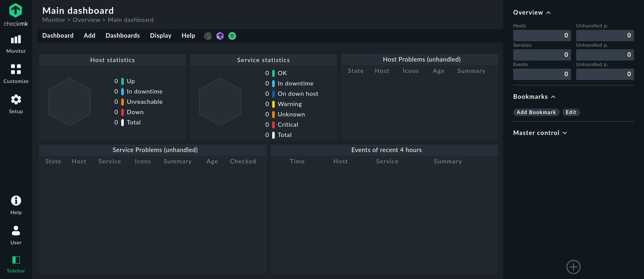Click the Add Bookmark button
This screenshot has width=644, height=279.
click(536, 112)
